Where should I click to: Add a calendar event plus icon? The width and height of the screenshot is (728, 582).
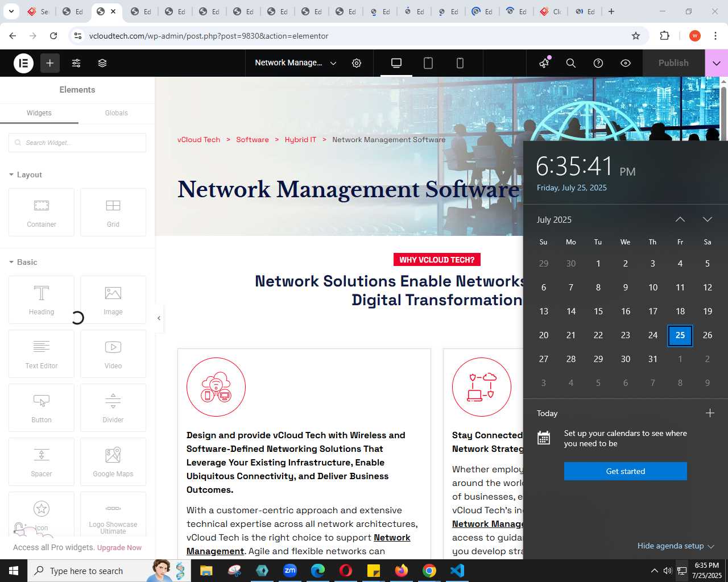[x=710, y=413]
